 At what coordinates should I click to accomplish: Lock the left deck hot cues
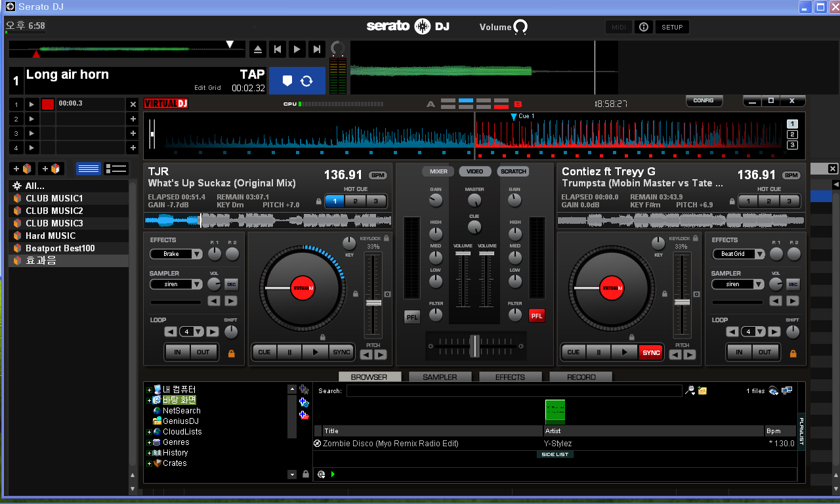coord(319,201)
